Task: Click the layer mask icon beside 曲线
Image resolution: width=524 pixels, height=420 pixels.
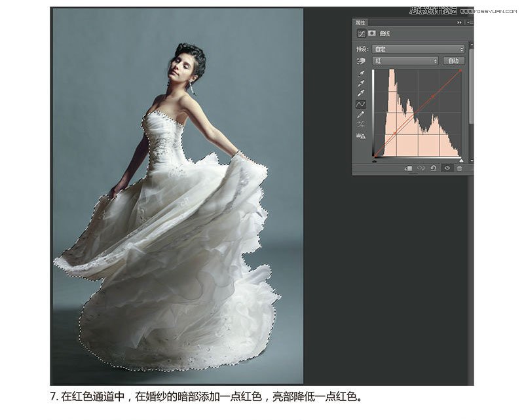Action: point(371,33)
